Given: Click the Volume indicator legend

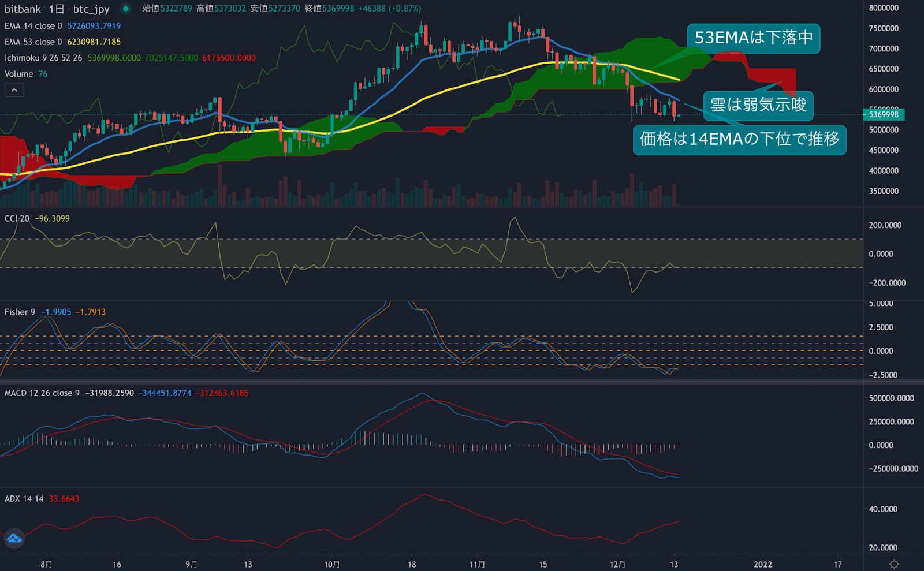Looking at the screenshot, I should click(19, 74).
